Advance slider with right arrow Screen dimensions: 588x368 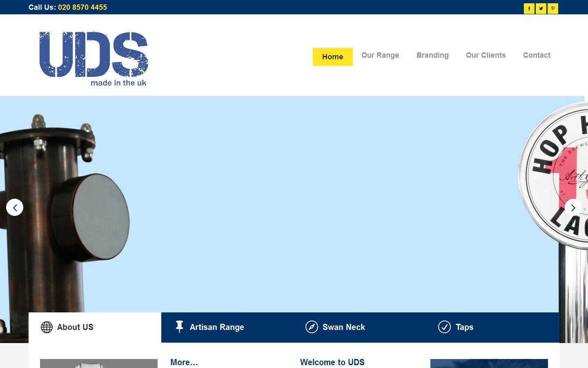point(573,207)
